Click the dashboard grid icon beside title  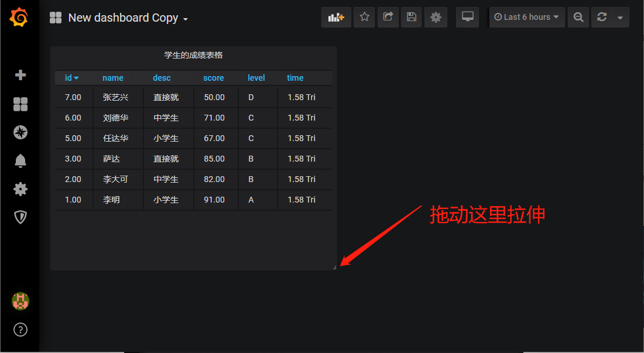coord(56,18)
